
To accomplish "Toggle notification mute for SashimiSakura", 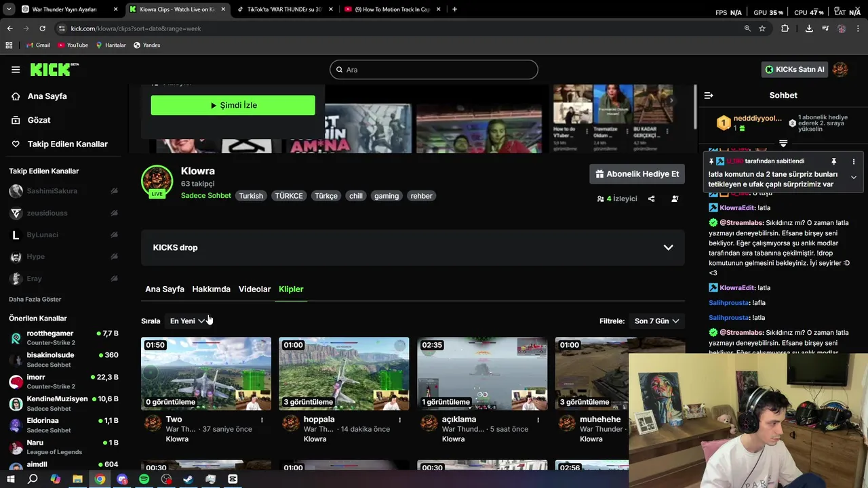I will pyautogui.click(x=114, y=191).
